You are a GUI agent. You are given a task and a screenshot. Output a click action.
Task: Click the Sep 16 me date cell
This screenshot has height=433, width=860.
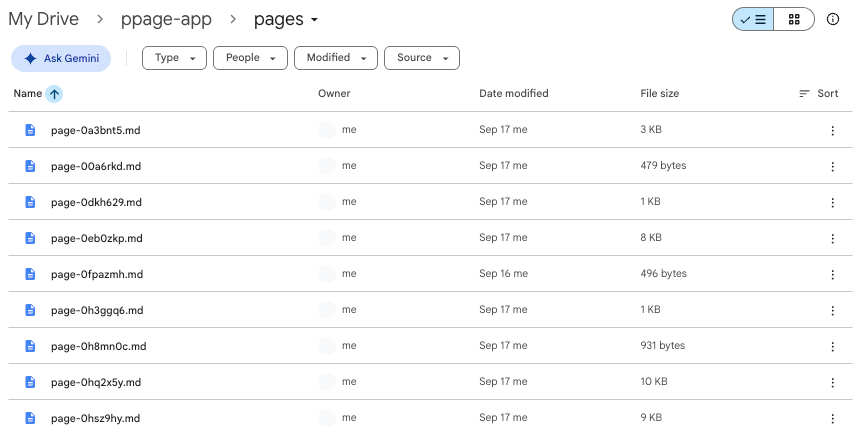tap(503, 274)
